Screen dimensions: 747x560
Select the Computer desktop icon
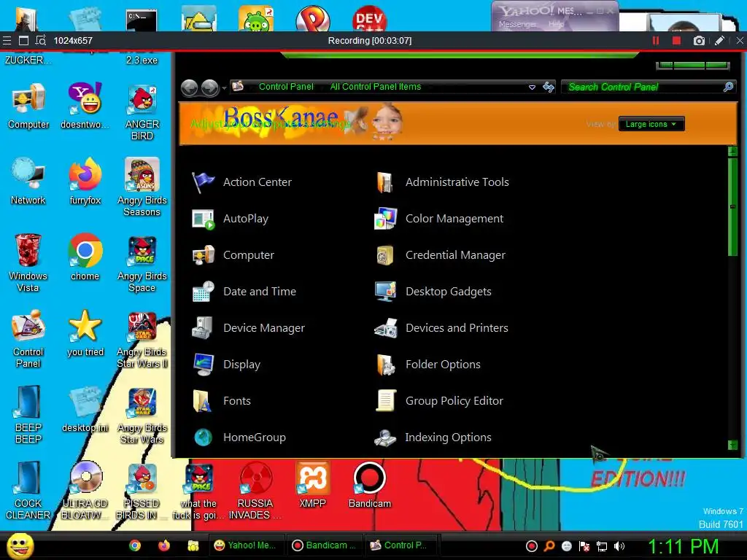point(28,106)
